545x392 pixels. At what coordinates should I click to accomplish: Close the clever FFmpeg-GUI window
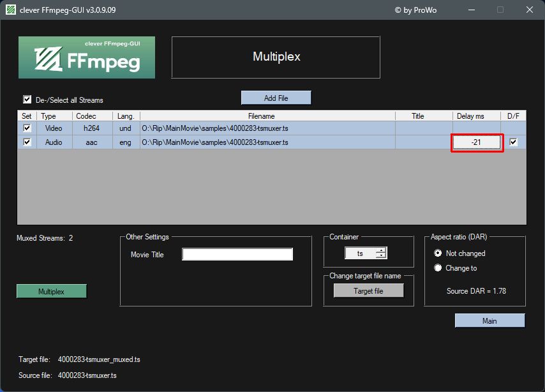pos(529,10)
